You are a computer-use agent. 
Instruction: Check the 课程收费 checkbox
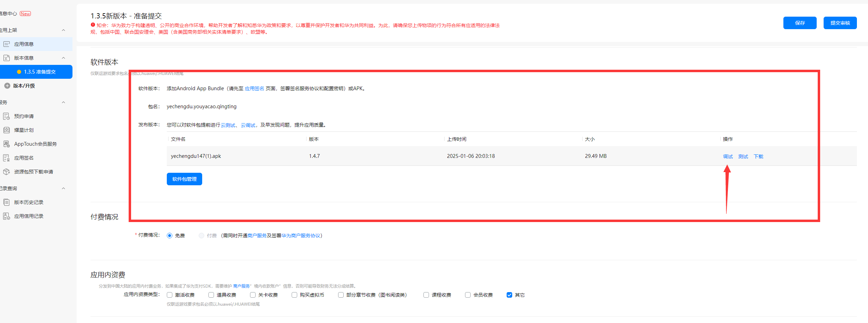(x=426, y=295)
